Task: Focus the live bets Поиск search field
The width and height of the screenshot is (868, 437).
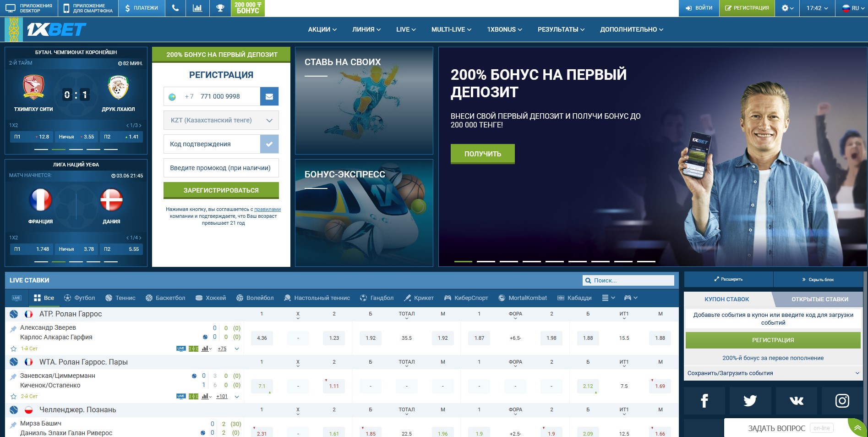Action: [x=628, y=280]
